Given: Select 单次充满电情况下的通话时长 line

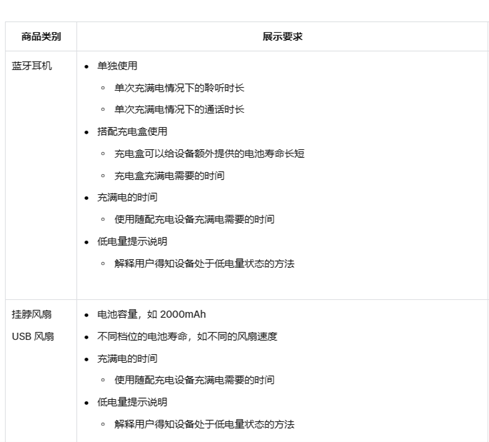Looking at the screenshot, I should pos(179,109).
